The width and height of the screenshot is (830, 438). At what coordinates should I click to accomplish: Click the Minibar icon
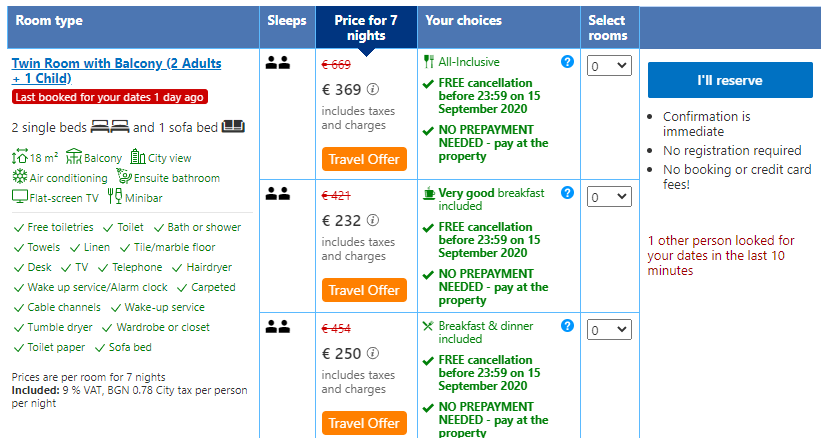coord(114,197)
